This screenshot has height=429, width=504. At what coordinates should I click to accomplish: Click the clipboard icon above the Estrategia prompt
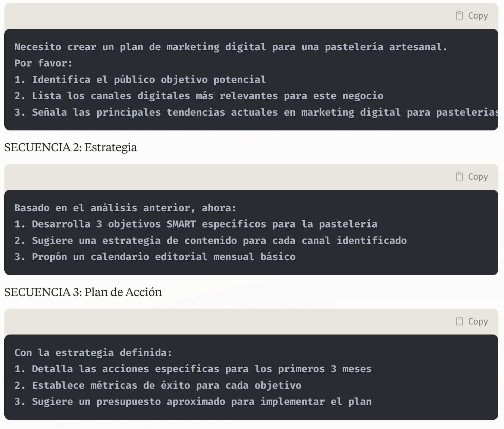coord(459,176)
